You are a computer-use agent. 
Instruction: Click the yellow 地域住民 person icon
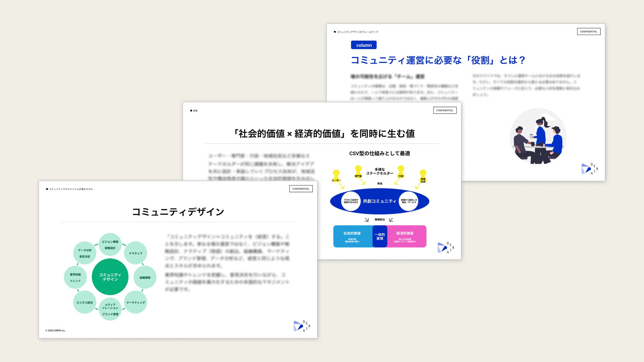[423, 175]
